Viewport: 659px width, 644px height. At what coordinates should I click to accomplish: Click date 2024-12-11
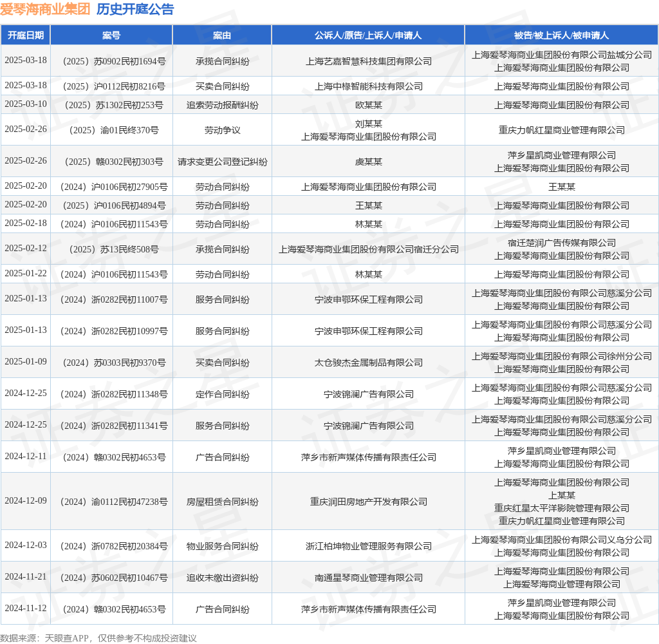(x=26, y=456)
